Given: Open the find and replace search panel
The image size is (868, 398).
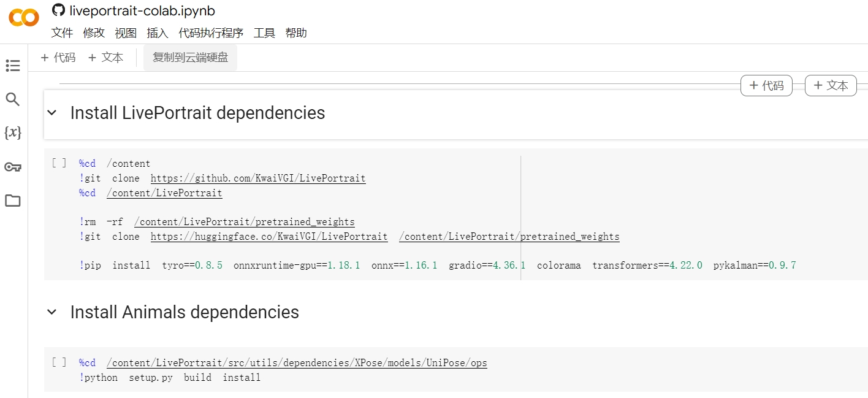Looking at the screenshot, I should click(x=13, y=99).
